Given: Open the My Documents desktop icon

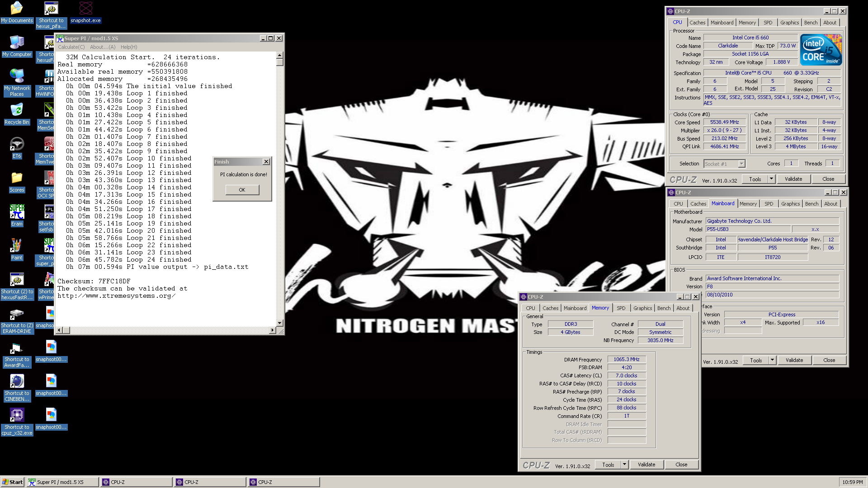Looking at the screenshot, I should (17, 12).
